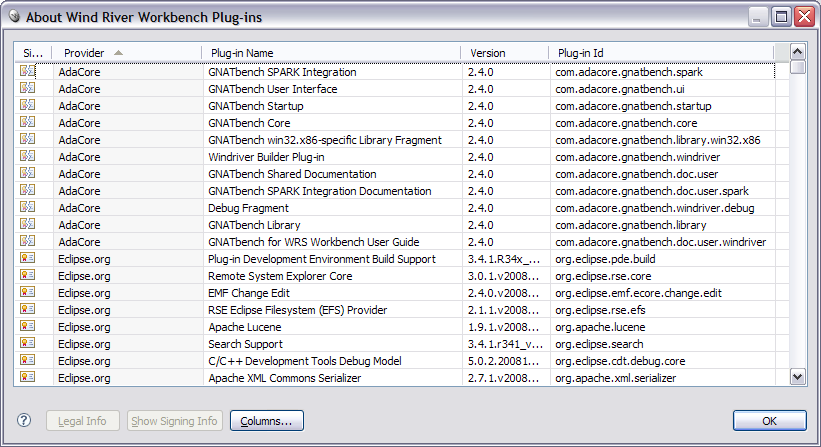Select the GNATbench Core plug-in name

click(x=249, y=123)
